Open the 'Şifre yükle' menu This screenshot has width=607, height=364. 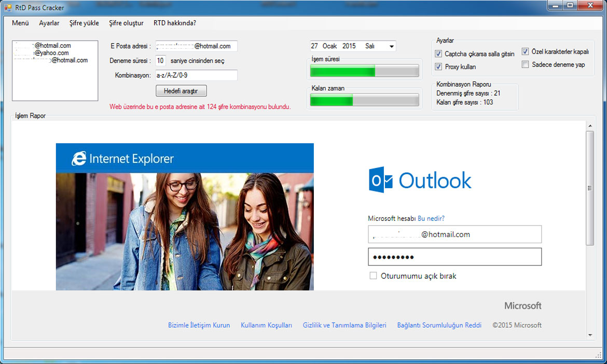tap(84, 23)
